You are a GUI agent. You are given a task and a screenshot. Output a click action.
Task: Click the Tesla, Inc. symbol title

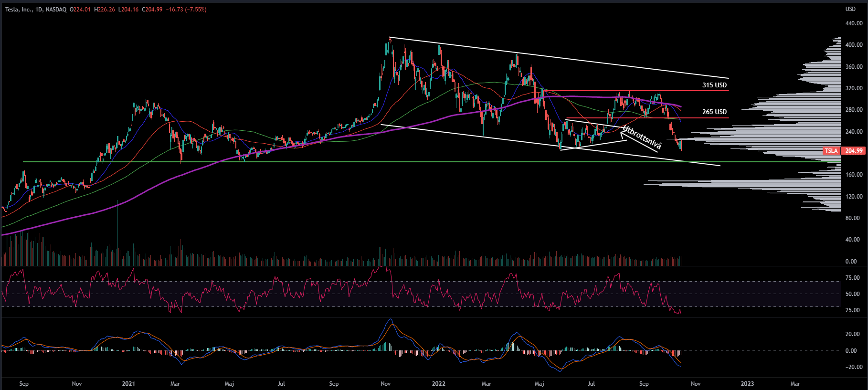click(x=18, y=10)
